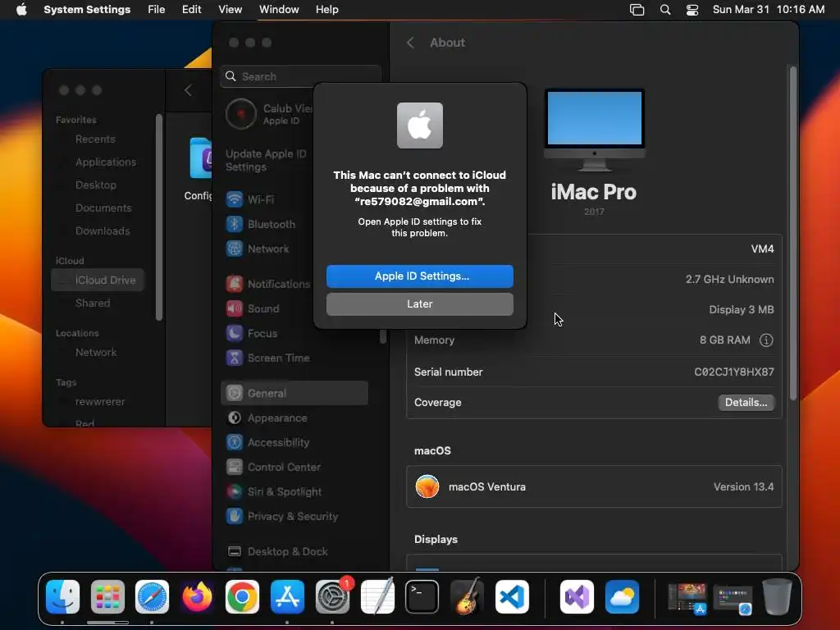Select Documents in Finder sidebar
The image size is (840, 630).
(103, 208)
